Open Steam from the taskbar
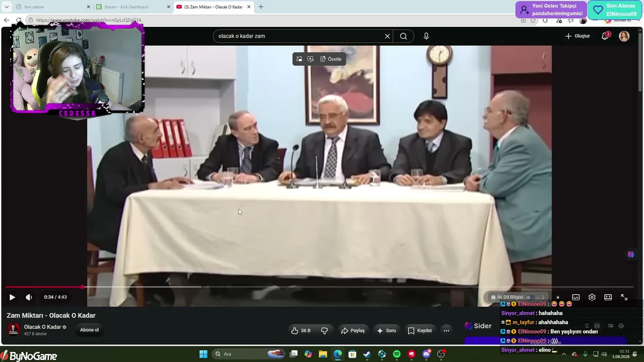Viewport: 644px width, 362px height. tap(367, 354)
